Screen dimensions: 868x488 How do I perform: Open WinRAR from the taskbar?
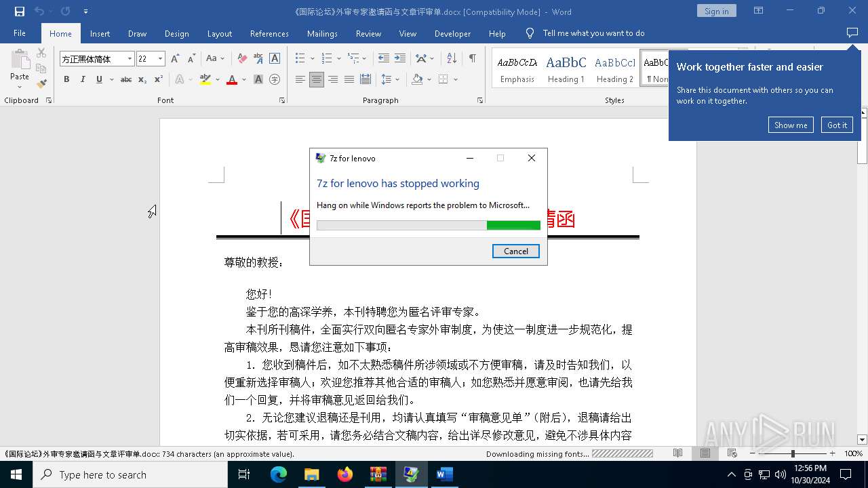(378, 474)
